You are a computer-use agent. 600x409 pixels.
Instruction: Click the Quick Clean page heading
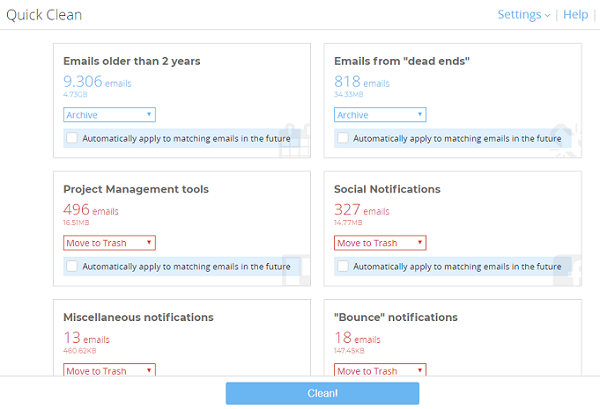[x=44, y=15]
